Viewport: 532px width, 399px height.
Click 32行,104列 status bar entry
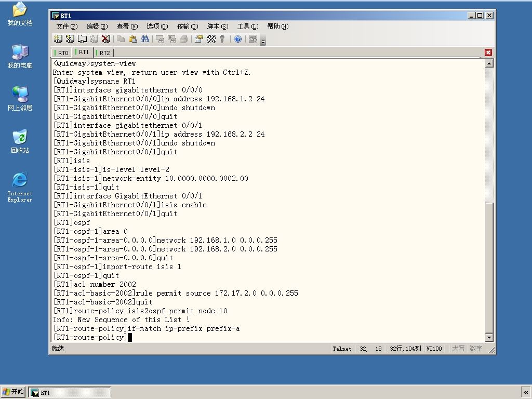pyautogui.click(x=405, y=349)
